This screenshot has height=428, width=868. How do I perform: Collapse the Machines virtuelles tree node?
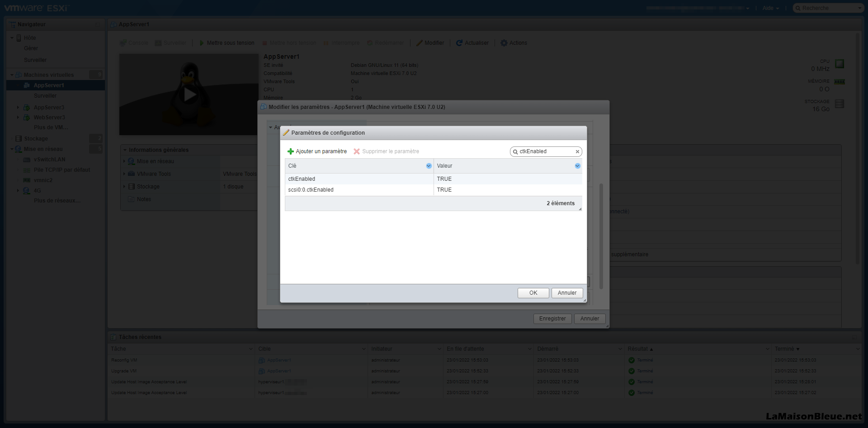coord(12,75)
